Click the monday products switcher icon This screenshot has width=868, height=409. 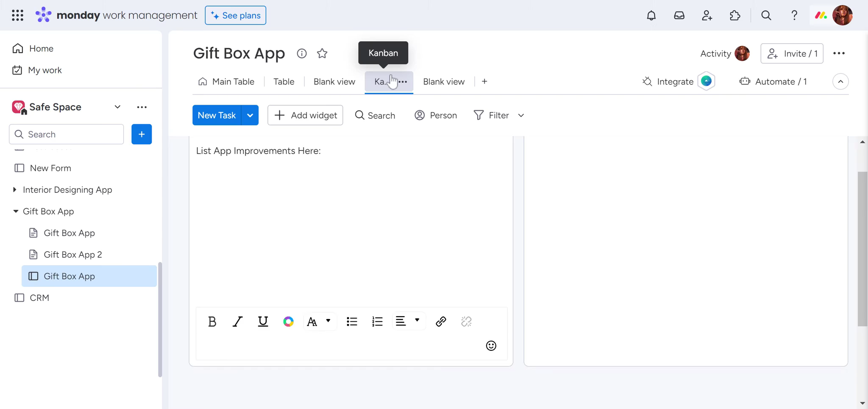[x=821, y=15]
